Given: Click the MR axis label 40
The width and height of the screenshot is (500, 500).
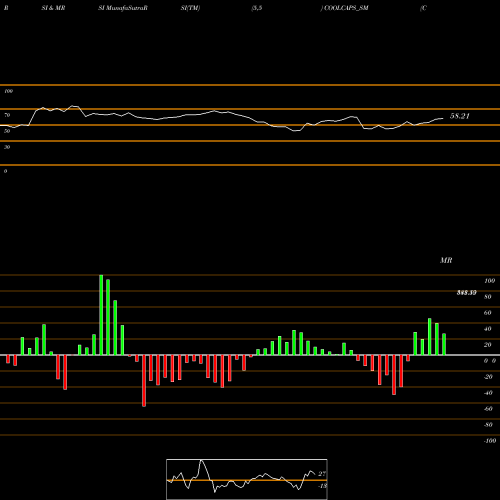Looking at the screenshot, I should point(488,329).
